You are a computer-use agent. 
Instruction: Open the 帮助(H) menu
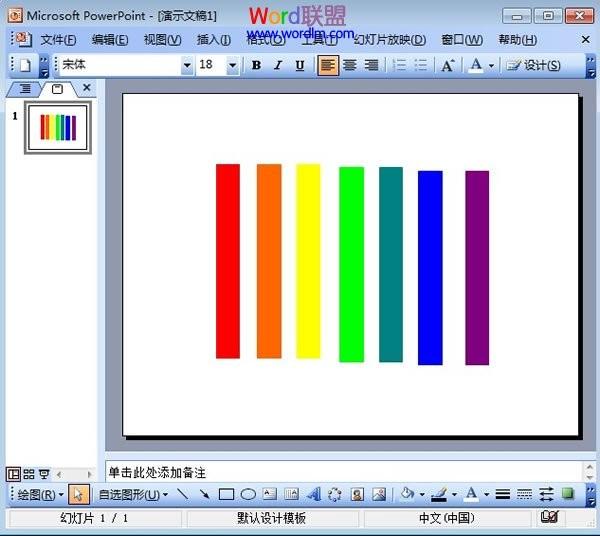pos(517,40)
